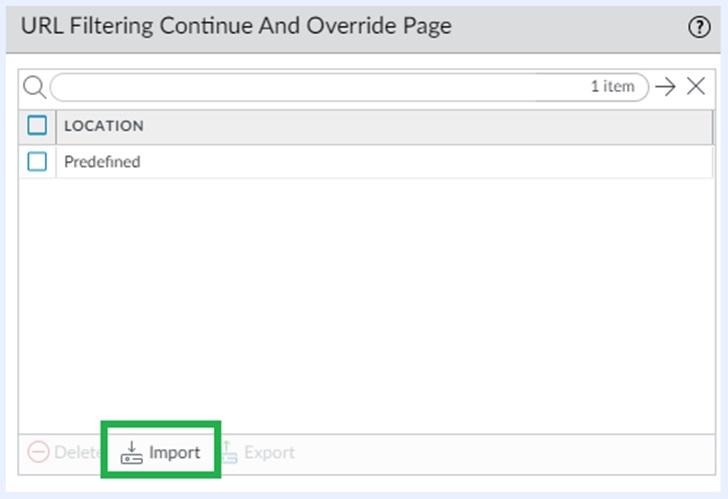Select the Predefined location entry
Viewport: 728px width, 499px height.
(x=102, y=161)
